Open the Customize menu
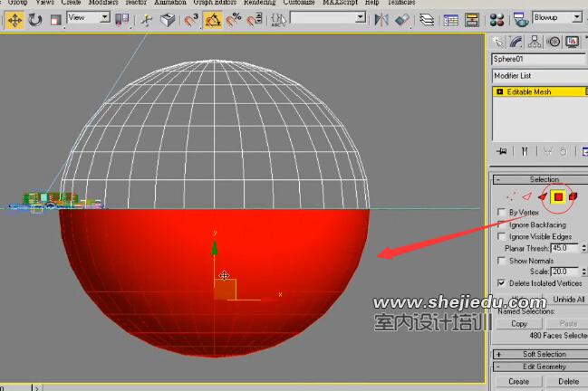Screen dimensions: 588x391 point(299,2)
